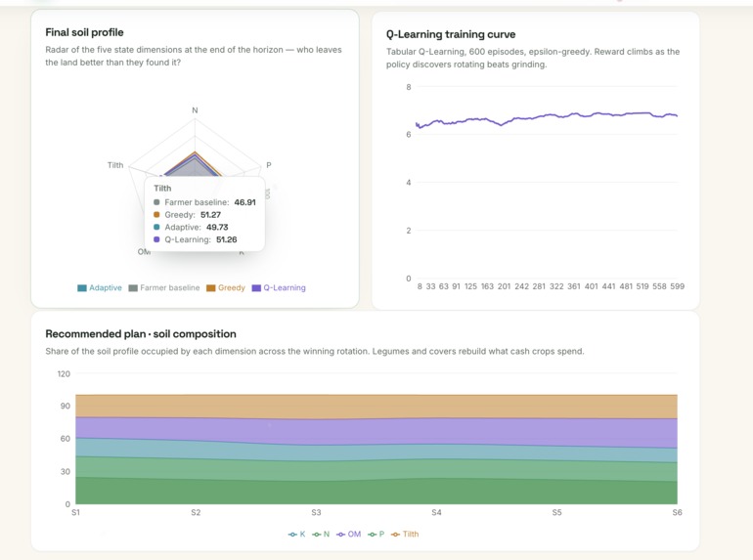This screenshot has width=753, height=560.
Task: Click the Final soil profile heading
Action: point(84,32)
